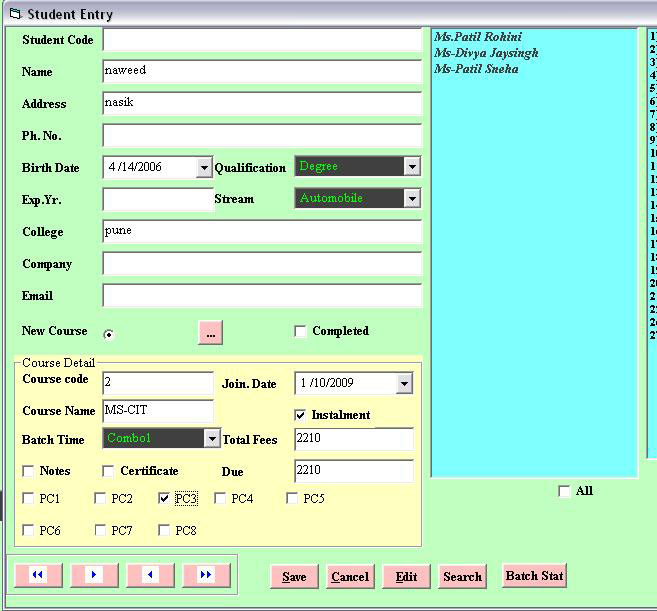The height and width of the screenshot is (611, 657).
Task: Enable the Notes checkbox
Action: click(28, 471)
